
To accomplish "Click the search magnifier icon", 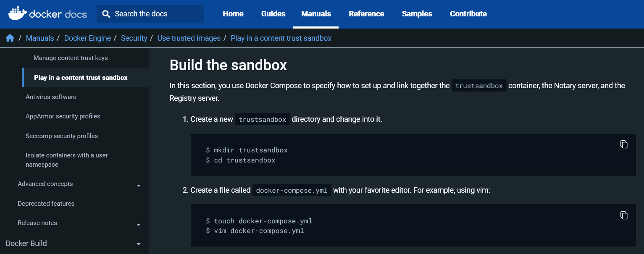I will click(x=106, y=13).
